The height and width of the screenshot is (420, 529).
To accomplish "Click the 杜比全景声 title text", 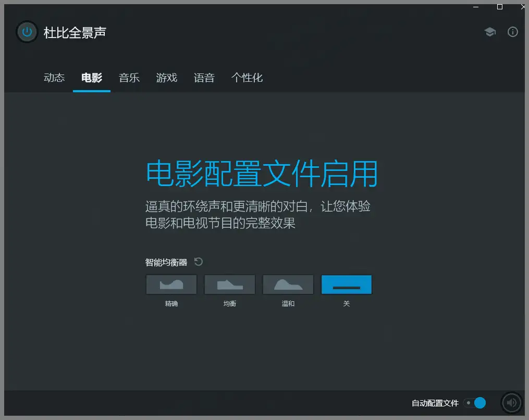I will 75,33.
